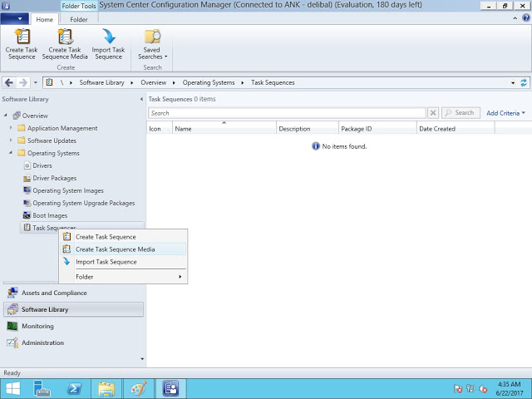Open the Boot Images node
Image resolution: width=532 pixels, height=399 pixels.
click(x=50, y=215)
